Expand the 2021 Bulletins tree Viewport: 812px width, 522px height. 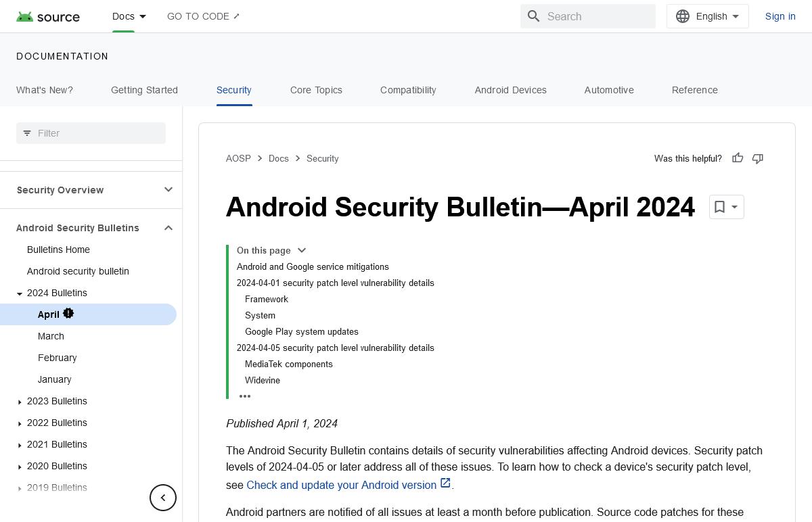pyautogui.click(x=20, y=445)
